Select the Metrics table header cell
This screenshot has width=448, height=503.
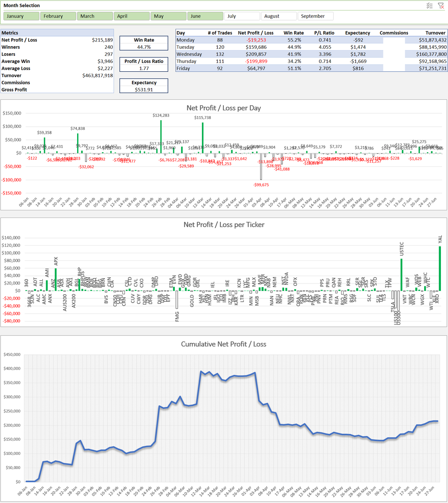tap(57, 33)
